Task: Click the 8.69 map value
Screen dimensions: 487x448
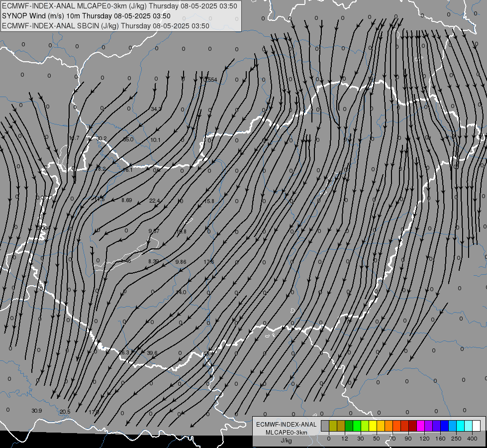Action: coord(127,200)
